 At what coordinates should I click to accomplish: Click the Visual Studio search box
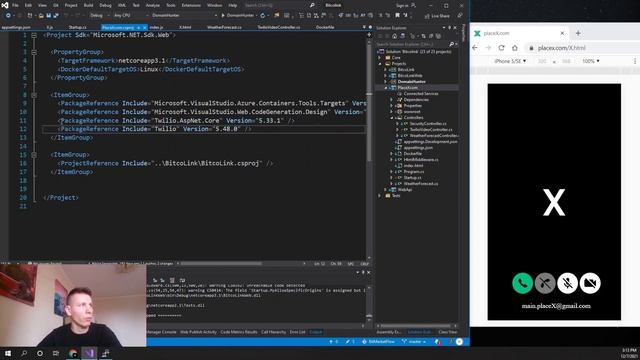(x=279, y=5)
